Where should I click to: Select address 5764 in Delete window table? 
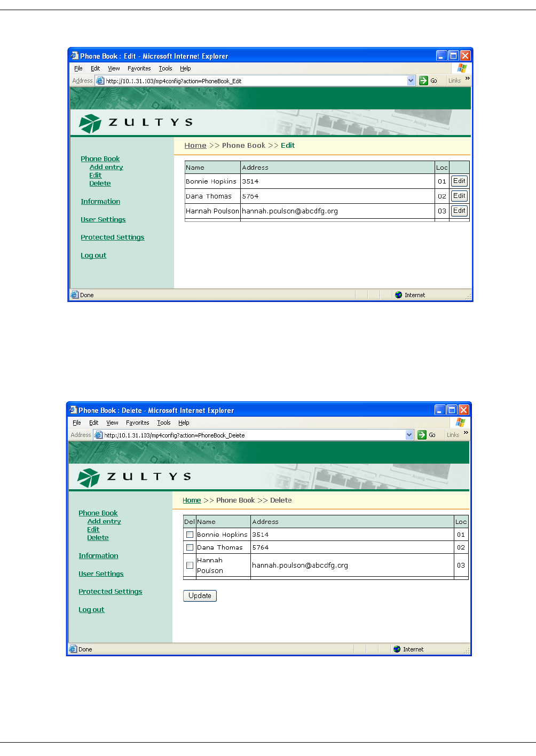click(261, 547)
